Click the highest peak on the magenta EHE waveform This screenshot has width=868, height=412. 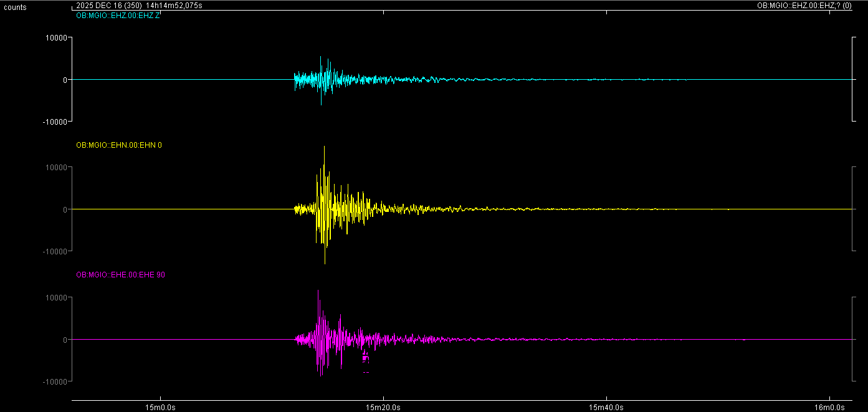[x=318, y=292]
